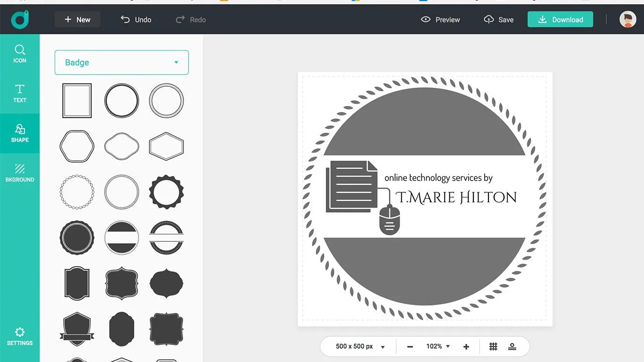644x362 pixels.
Task: Select the circle badge with white band
Action: (x=122, y=238)
